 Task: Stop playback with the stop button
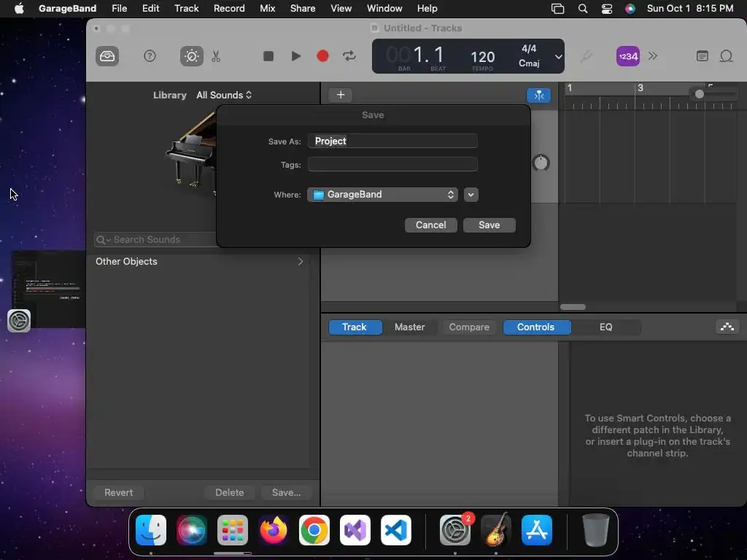(268, 56)
